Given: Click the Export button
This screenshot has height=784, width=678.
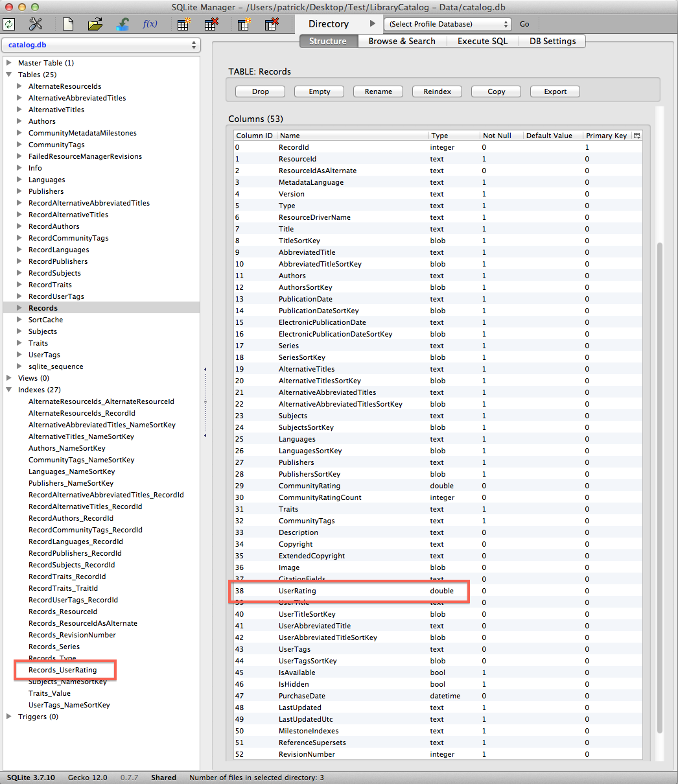Looking at the screenshot, I should click(555, 91).
